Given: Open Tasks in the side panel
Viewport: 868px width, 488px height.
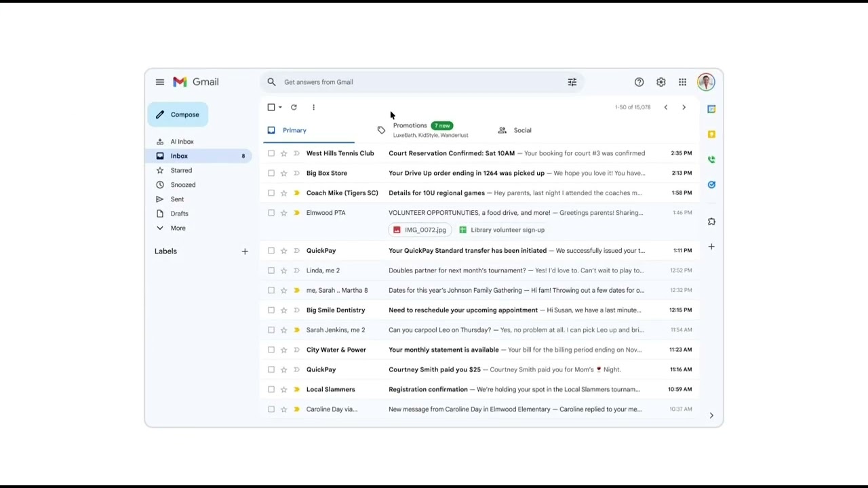Looking at the screenshot, I should (711, 184).
